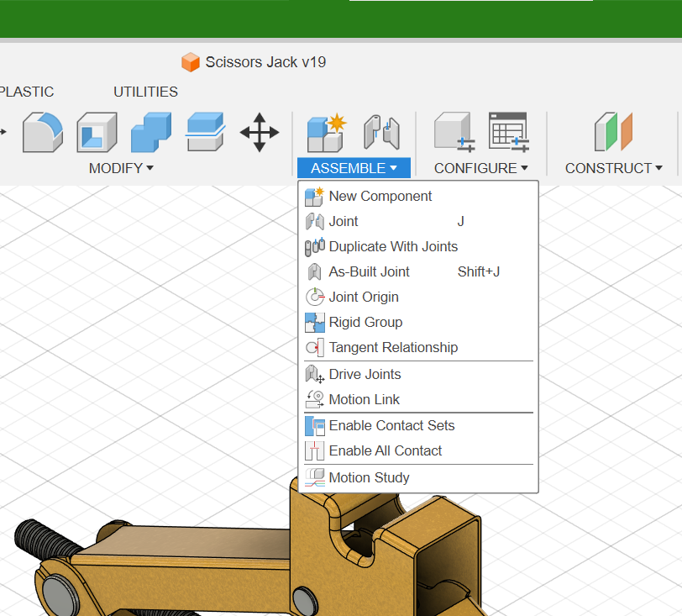
Task: Choose Rigid Group from the Assemble menu
Action: click(365, 322)
